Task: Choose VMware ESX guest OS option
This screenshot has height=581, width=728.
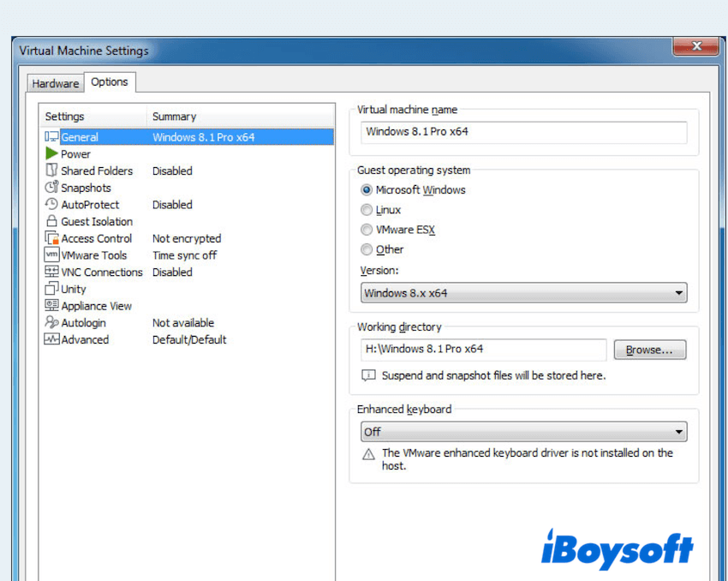Action: click(x=367, y=230)
